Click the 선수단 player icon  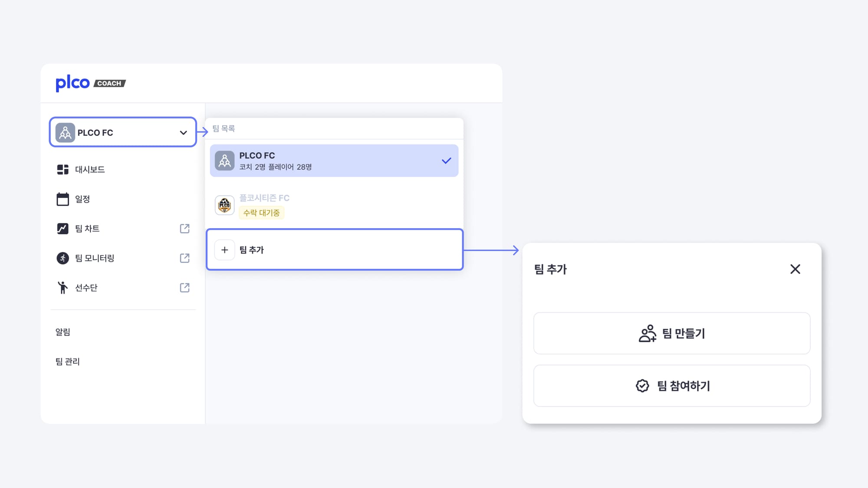coord(62,288)
